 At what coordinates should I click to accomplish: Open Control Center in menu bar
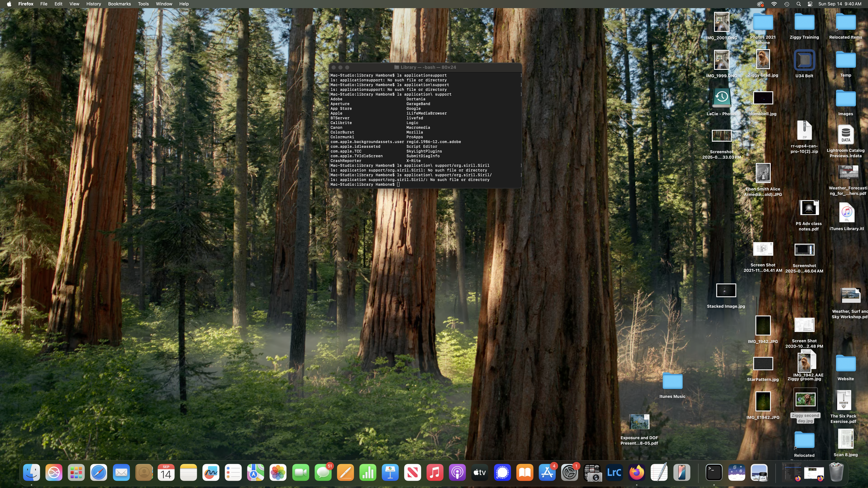pos(810,4)
